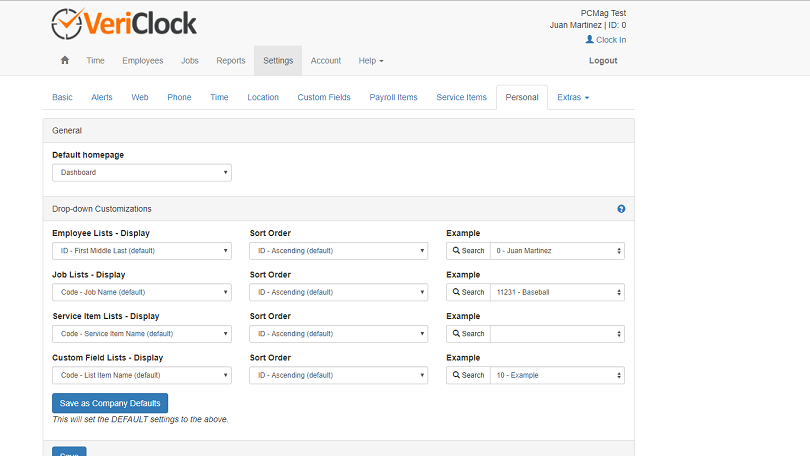This screenshot has width=810, height=456.
Task: Open Reports in navigation bar
Action: (x=231, y=60)
